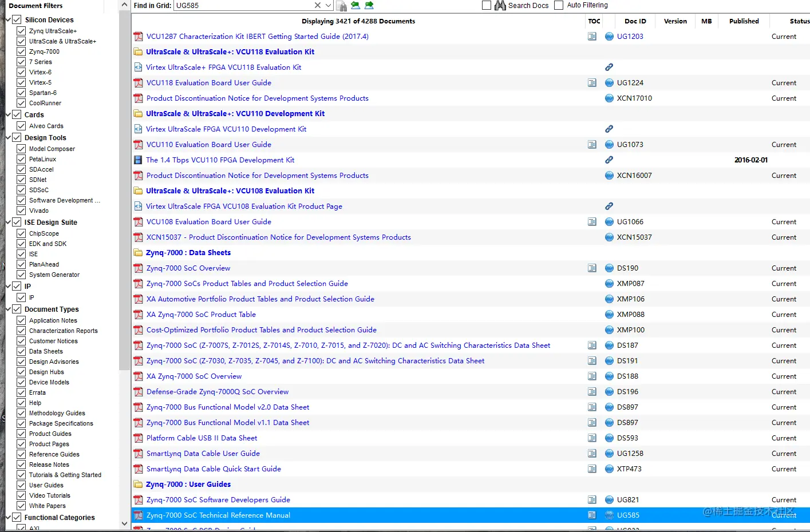Click the Status column header
810x532 pixels.
pos(799,21)
